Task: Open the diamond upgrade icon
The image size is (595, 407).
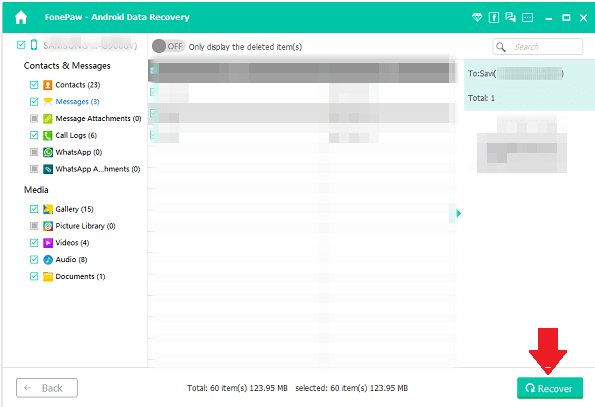Action: (x=477, y=17)
